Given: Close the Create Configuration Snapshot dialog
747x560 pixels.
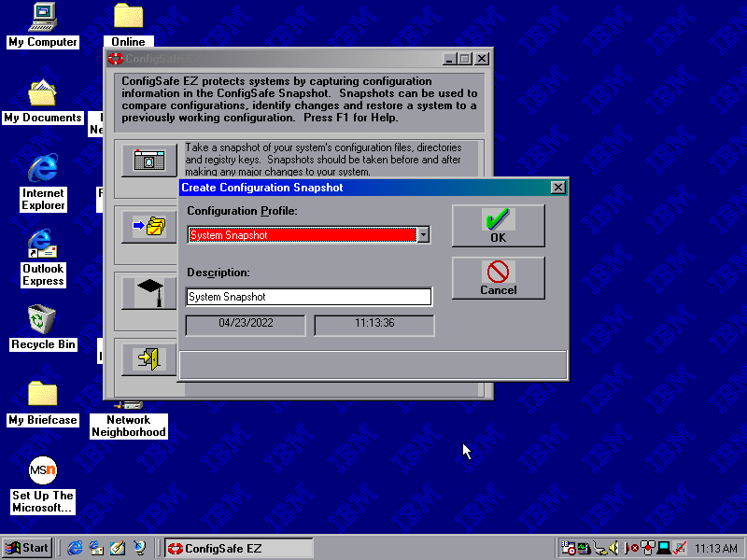Looking at the screenshot, I should 558,188.
